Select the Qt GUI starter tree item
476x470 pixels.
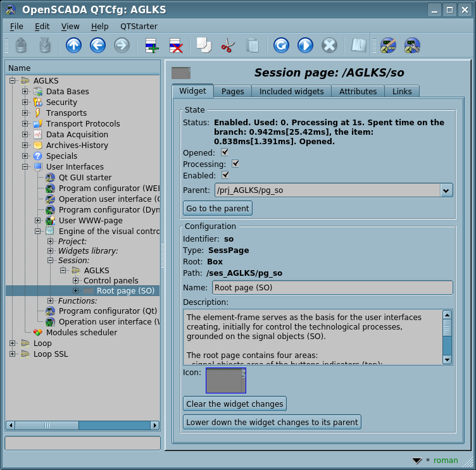pos(85,178)
